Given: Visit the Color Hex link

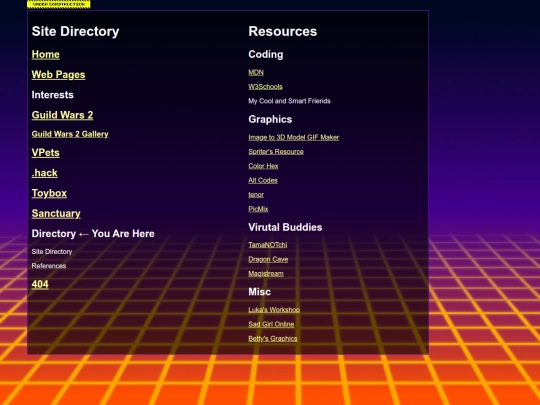Looking at the screenshot, I should (263, 166).
